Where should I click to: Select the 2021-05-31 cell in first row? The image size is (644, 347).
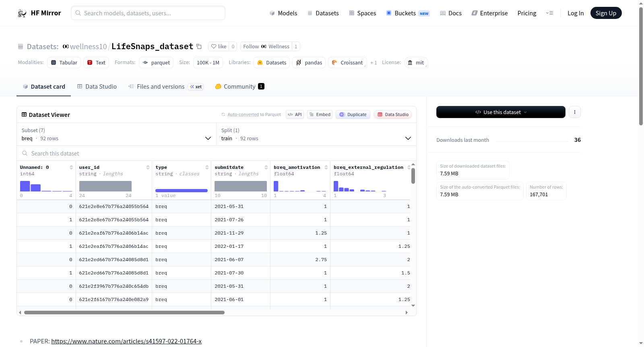(241, 206)
